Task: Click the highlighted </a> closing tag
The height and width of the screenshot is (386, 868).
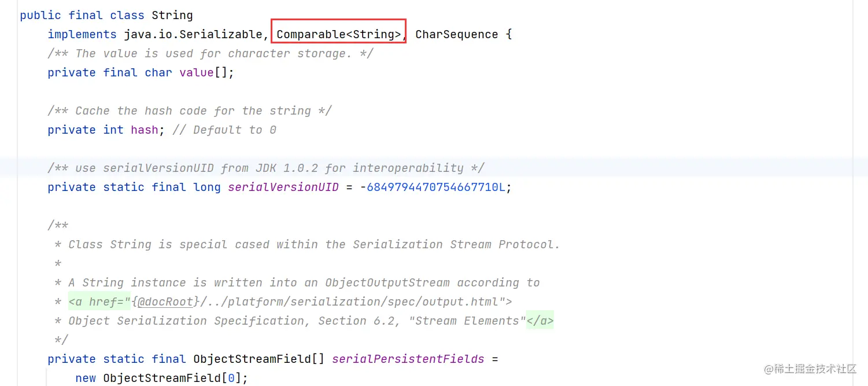Action: pos(540,321)
